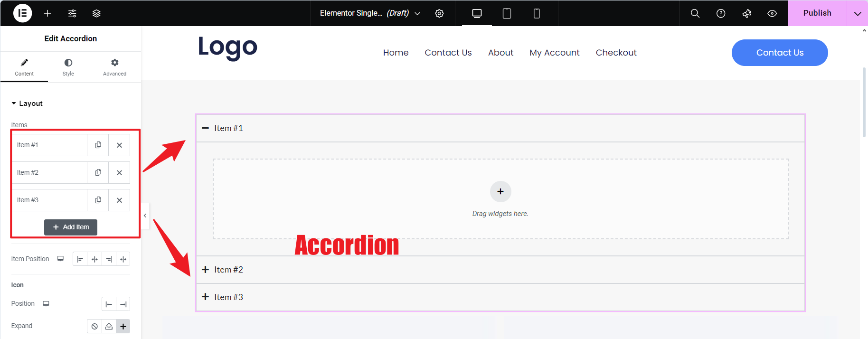This screenshot has height=339, width=868.
Task: Switch to mobile preview mode
Action: coord(537,13)
